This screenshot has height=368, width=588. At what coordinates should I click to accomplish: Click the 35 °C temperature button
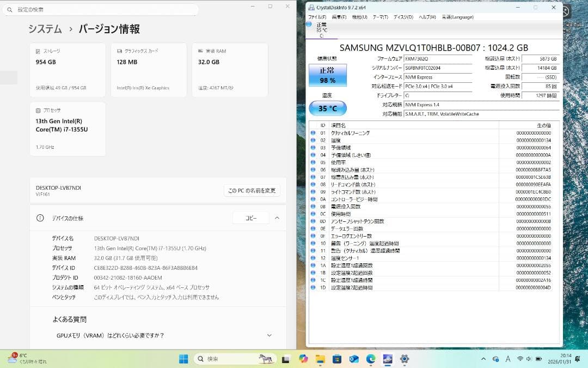tap(327, 108)
